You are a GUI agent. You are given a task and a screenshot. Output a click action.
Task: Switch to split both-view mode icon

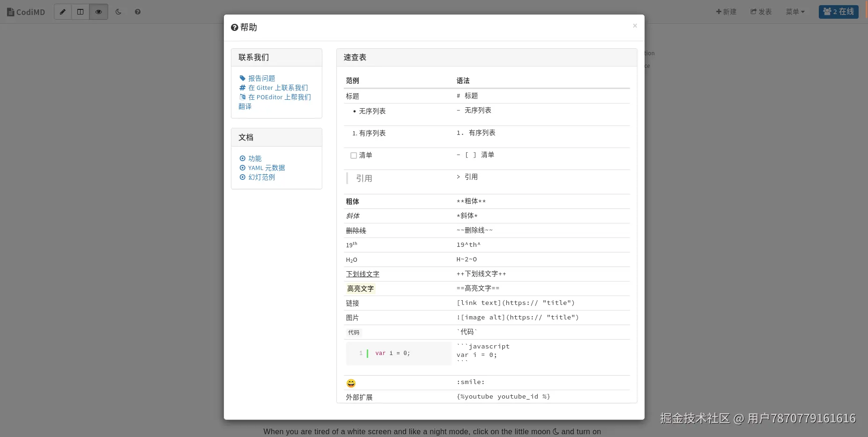[81, 12]
